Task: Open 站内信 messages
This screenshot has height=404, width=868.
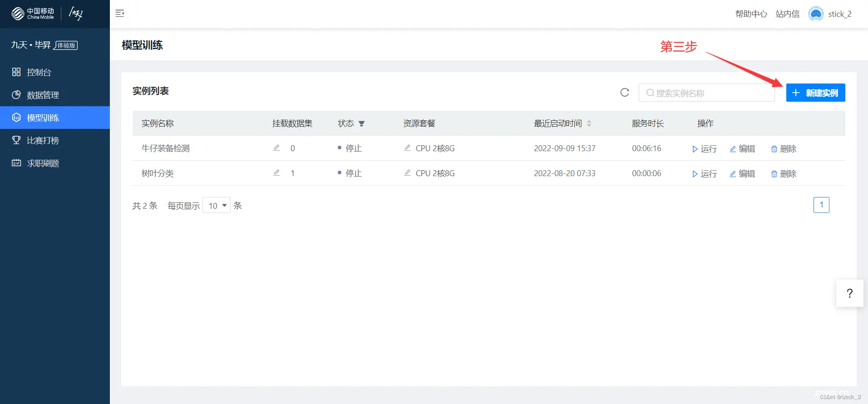Action: [x=788, y=14]
